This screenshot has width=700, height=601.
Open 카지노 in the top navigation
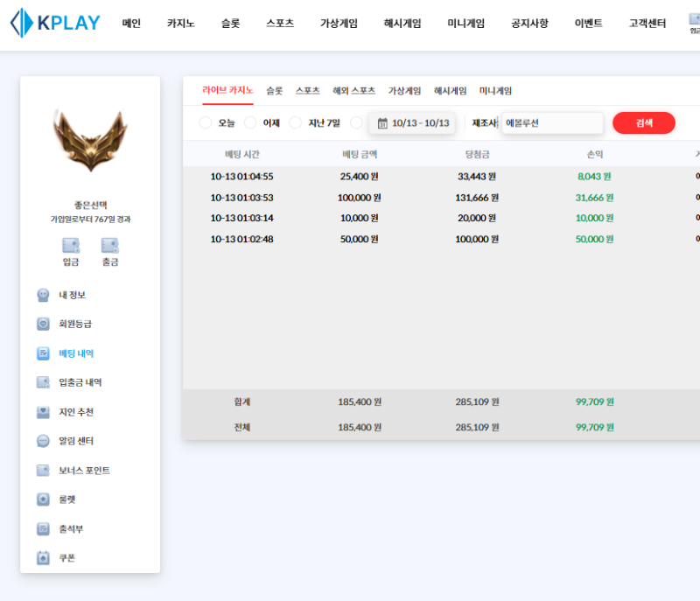click(x=180, y=24)
